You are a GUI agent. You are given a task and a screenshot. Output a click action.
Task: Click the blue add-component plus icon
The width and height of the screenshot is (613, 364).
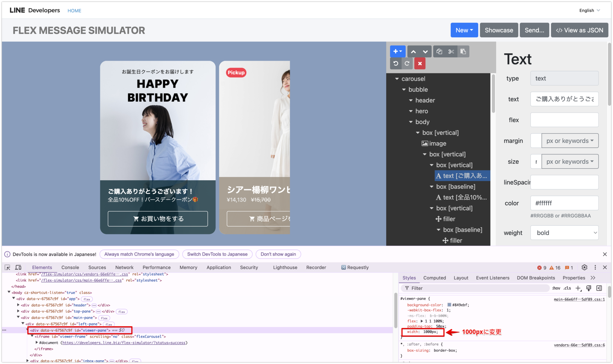coord(397,51)
